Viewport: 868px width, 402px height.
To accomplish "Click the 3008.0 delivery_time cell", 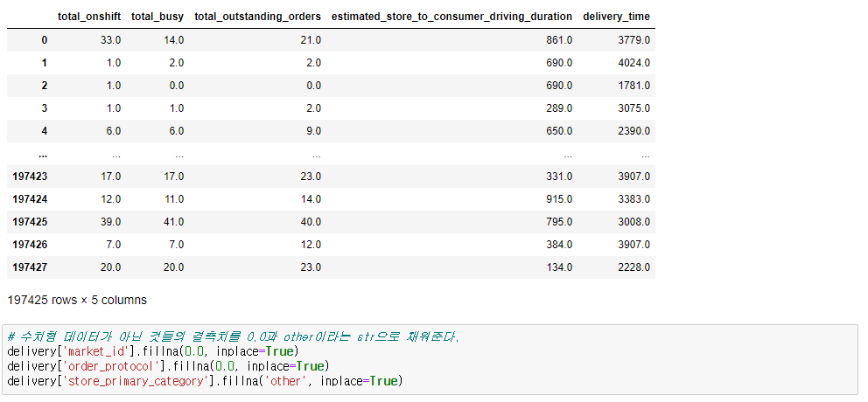I will (633, 222).
